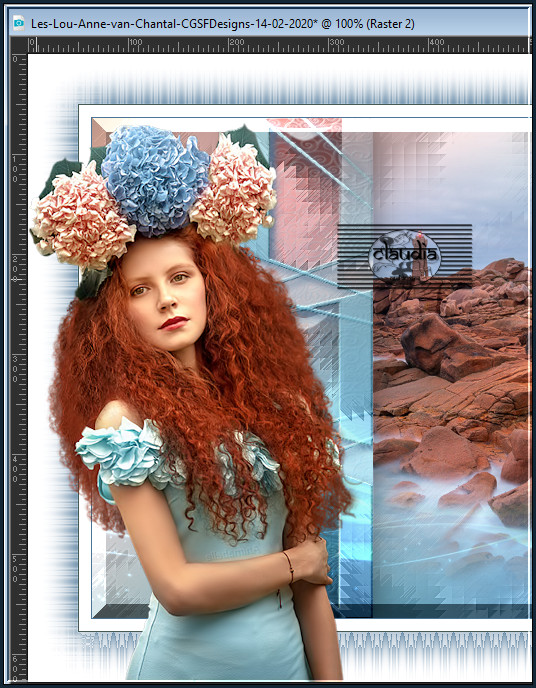The width and height of the screenshot is (536, 688).
Task: Click the cursor position marker on the vertical ruler
Action: click(18, 279)
